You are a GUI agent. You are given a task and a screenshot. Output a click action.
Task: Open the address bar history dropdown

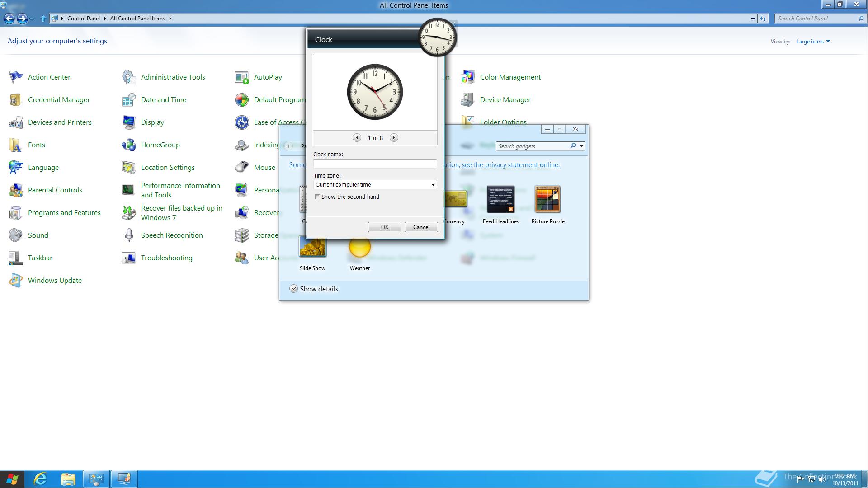(x=752, y=19)
